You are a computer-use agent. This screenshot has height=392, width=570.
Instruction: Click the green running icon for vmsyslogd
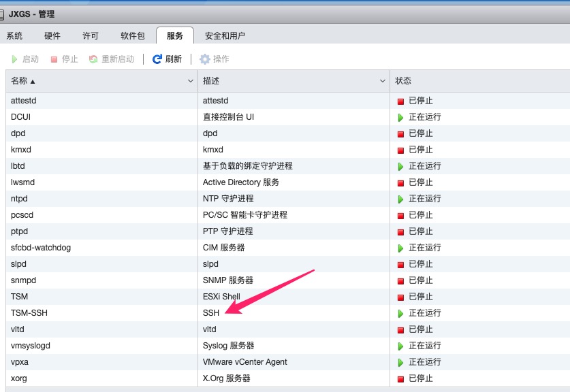tap(400, 346)
